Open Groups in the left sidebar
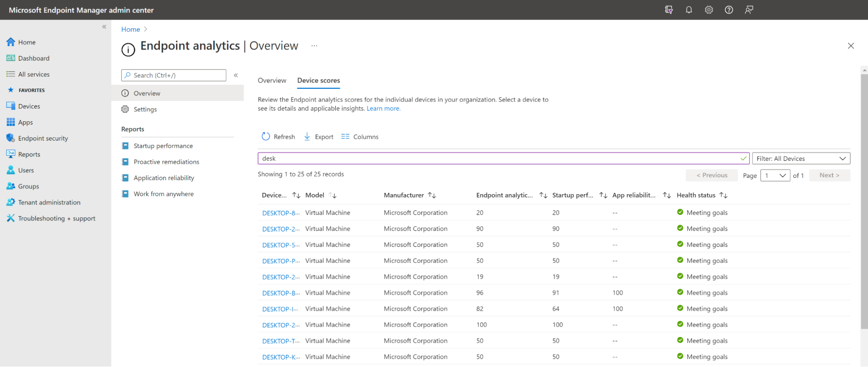868x367 pixels. (28, 187)
